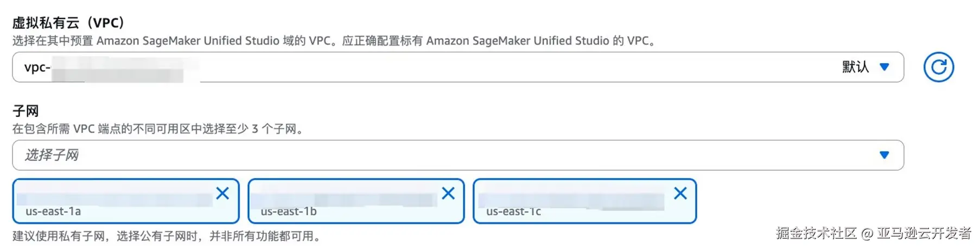Click the 子网 section heading

[26, 111]
